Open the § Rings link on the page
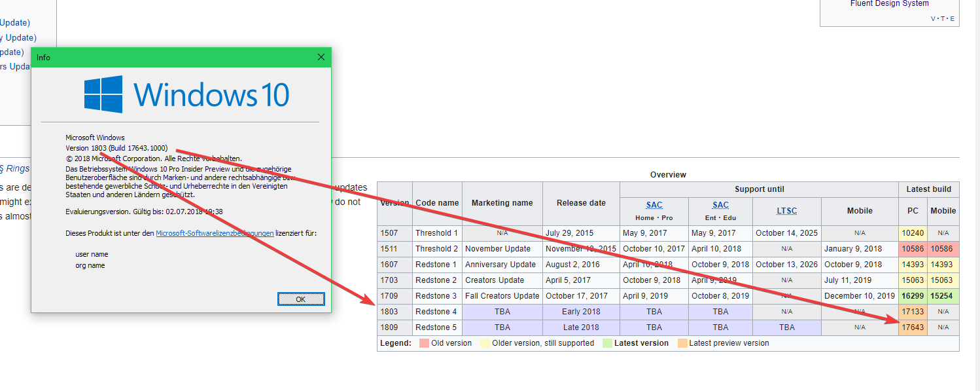The height and width of the screenshot is (391, 980). pos(14,168)
